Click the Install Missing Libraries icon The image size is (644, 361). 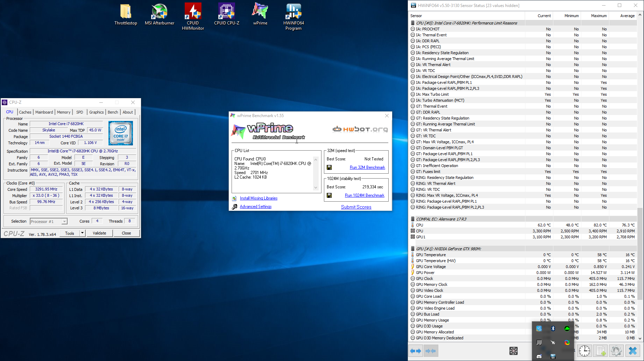234,198
